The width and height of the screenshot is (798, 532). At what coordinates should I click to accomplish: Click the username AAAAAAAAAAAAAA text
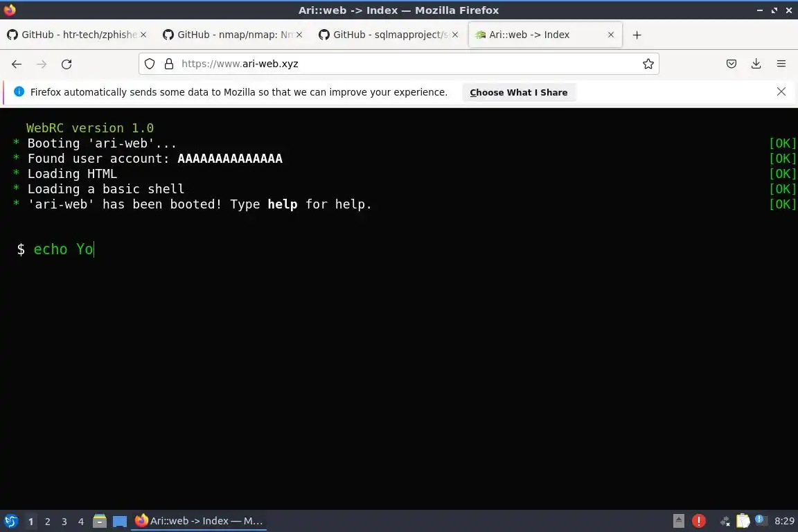coord(230,159)
